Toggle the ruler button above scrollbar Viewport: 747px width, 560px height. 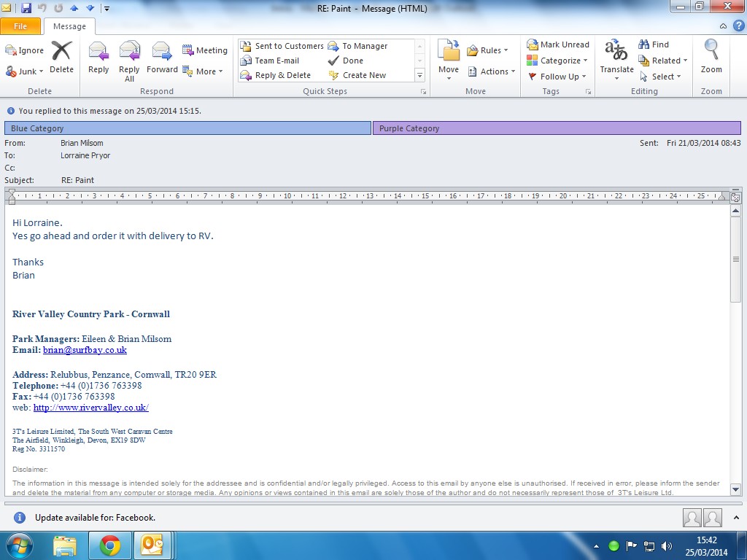(735, 197)
